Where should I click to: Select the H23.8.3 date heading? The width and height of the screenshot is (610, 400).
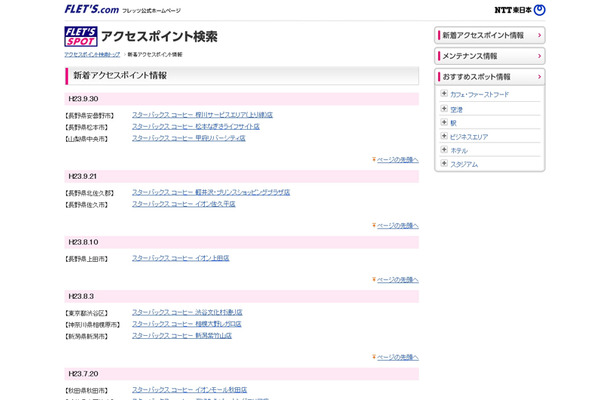coord(81,296)
